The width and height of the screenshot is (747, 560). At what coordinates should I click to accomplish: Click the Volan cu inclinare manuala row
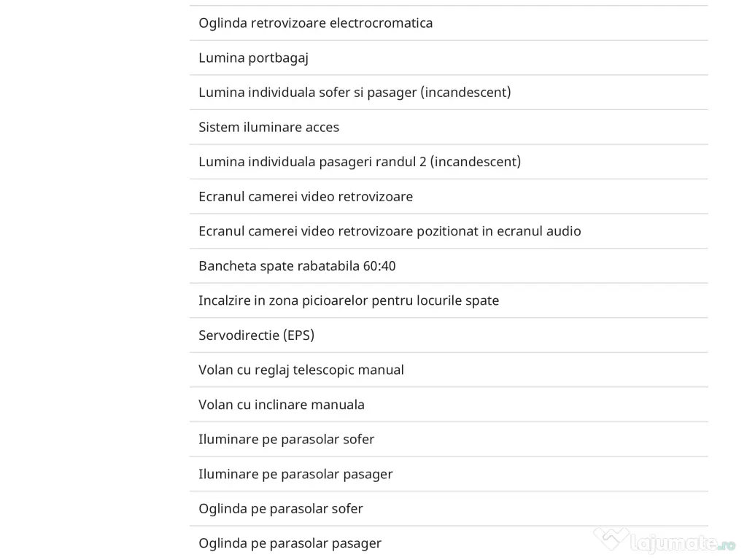(281, 405)
